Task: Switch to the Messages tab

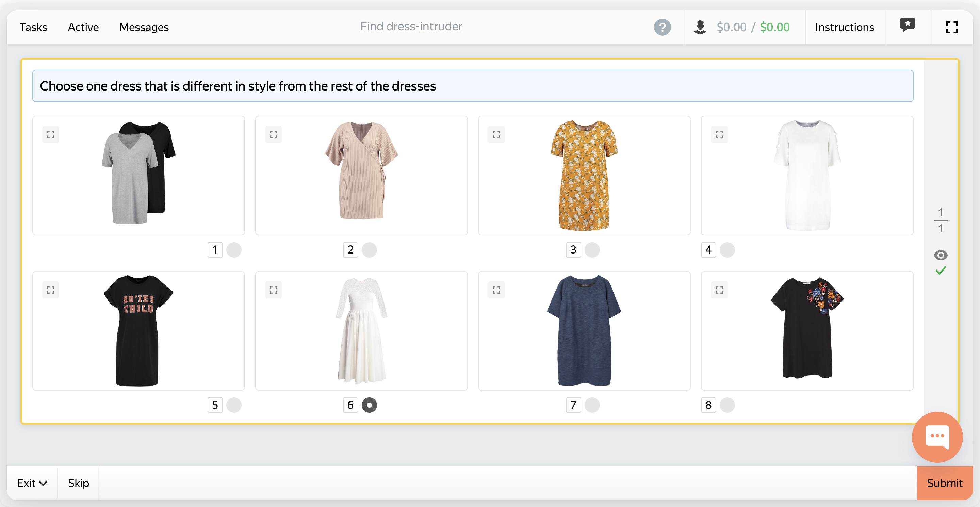Action: (144, 27)
